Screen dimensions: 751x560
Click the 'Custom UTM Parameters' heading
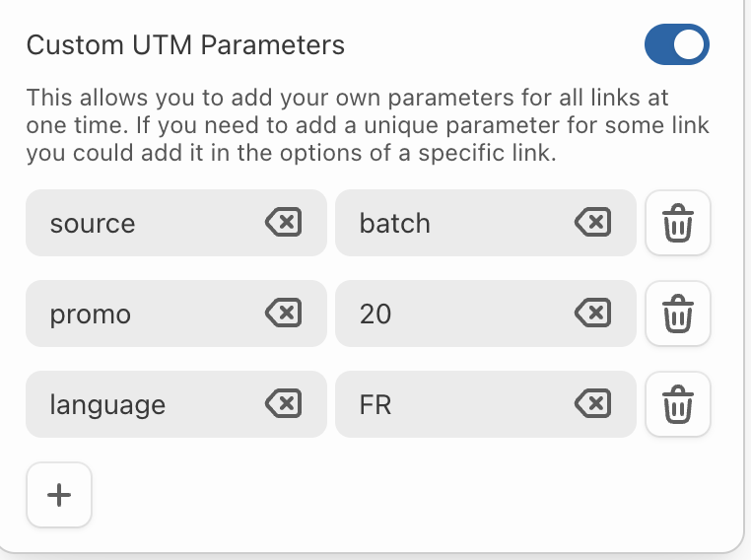point(185,45)
